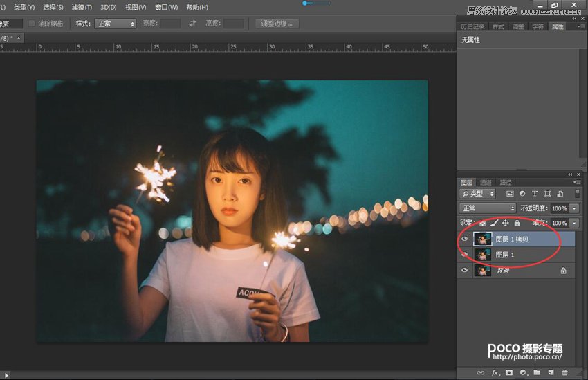Toggle the 消除锯齿 anti-alias checkbox
Screen dimensions: 588x380
click(32, 24)
